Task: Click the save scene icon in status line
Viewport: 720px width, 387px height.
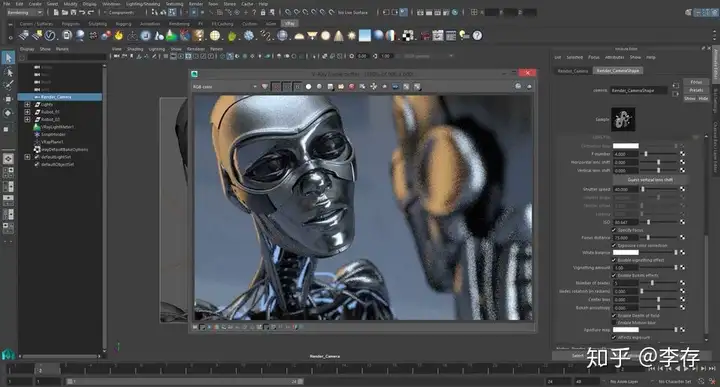Action: coord(73,12)
